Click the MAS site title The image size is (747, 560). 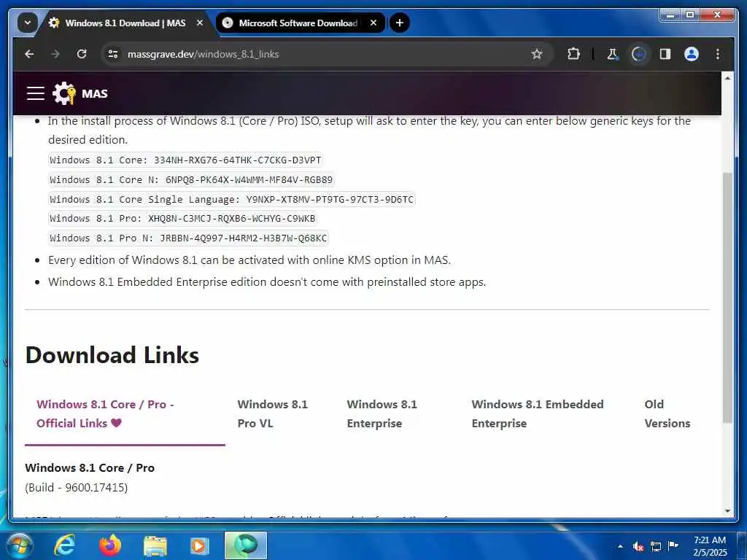tap(94, 93)
